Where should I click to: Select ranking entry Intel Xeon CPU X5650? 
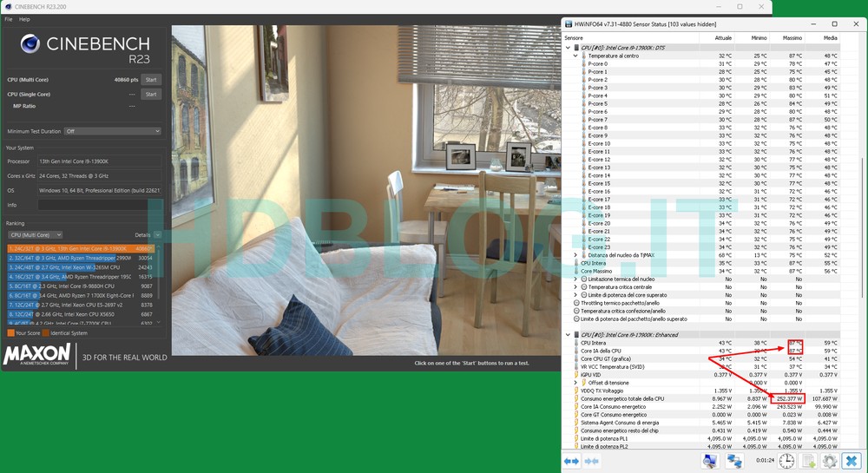[x=81, y=314]
